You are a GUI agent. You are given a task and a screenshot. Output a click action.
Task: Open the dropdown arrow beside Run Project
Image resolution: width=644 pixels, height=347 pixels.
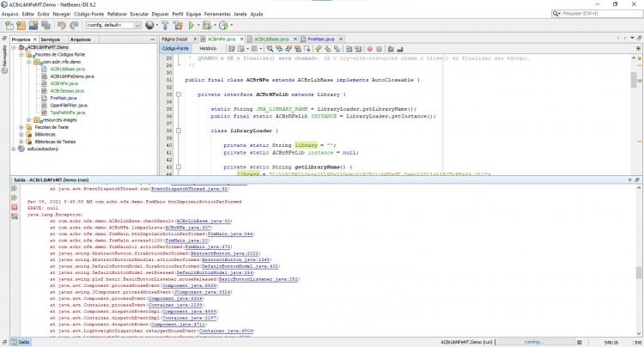point(198,26)
